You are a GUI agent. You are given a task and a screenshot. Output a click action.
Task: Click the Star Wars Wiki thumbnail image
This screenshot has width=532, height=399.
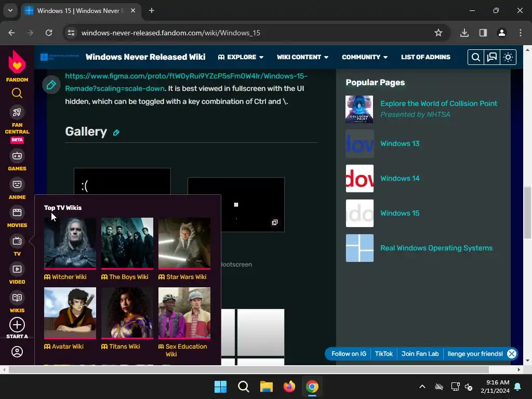184,243
